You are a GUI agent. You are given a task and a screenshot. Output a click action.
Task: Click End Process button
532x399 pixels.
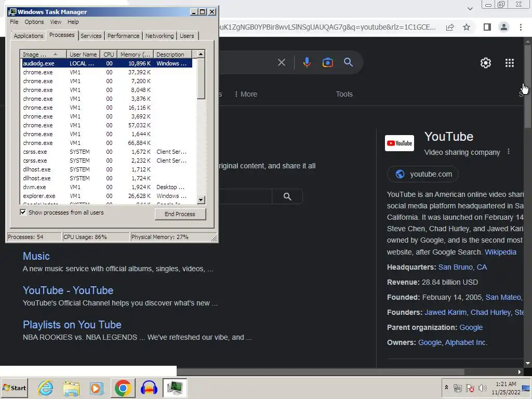(x=180, y=214)
